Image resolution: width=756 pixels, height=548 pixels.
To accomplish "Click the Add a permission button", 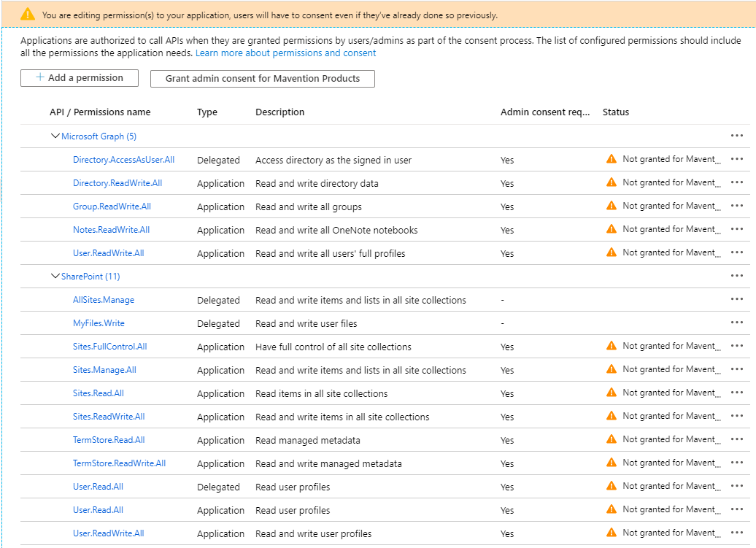I will 80,78.
